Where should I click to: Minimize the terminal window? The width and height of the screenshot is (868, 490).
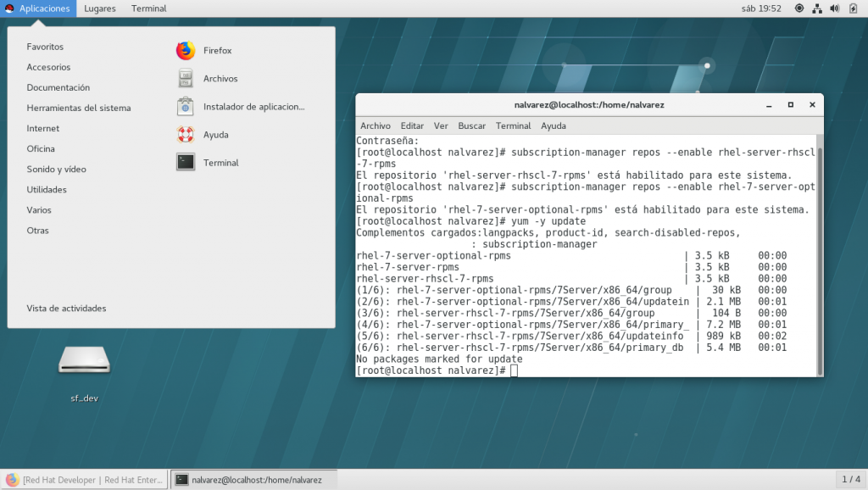769,104
